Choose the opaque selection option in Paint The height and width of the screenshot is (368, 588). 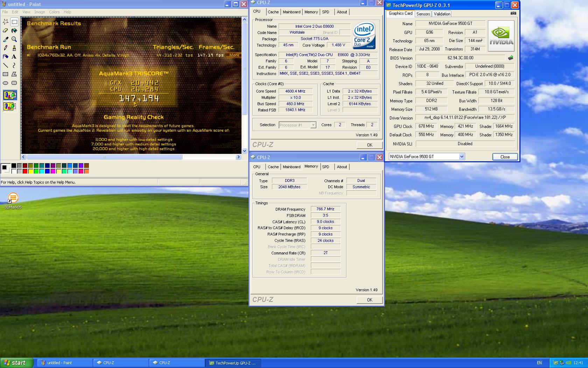pyautogui.click(x=10, y=95)
